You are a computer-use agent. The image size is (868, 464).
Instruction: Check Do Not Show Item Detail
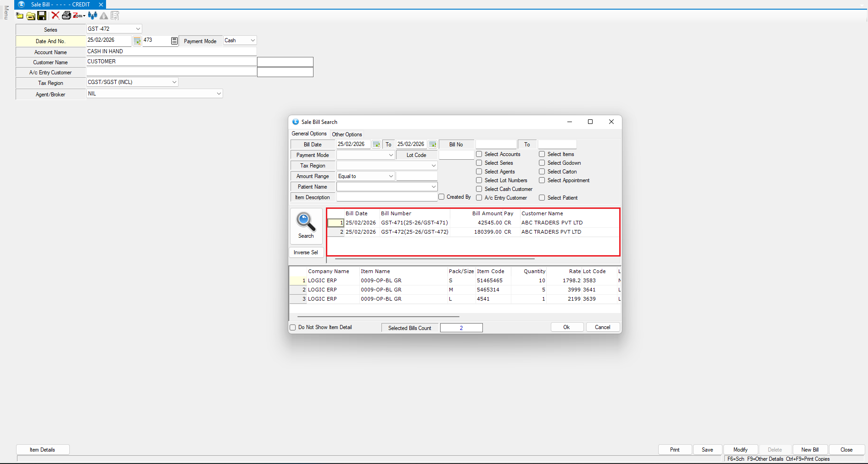click(293, 328)
